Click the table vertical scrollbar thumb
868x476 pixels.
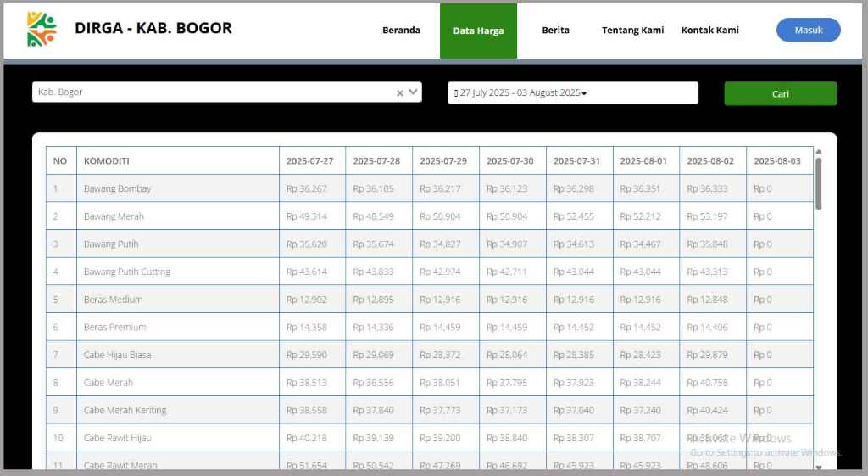click(x=818, y=184)
